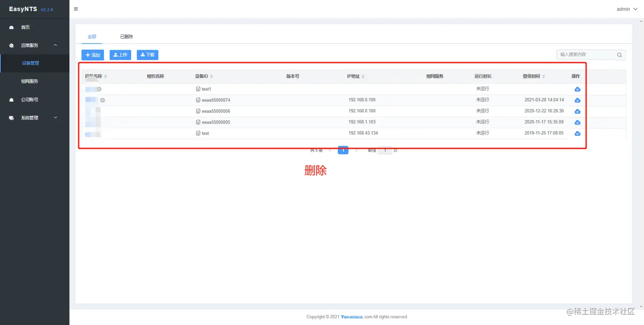Click the next page arrow

point(356,150)
